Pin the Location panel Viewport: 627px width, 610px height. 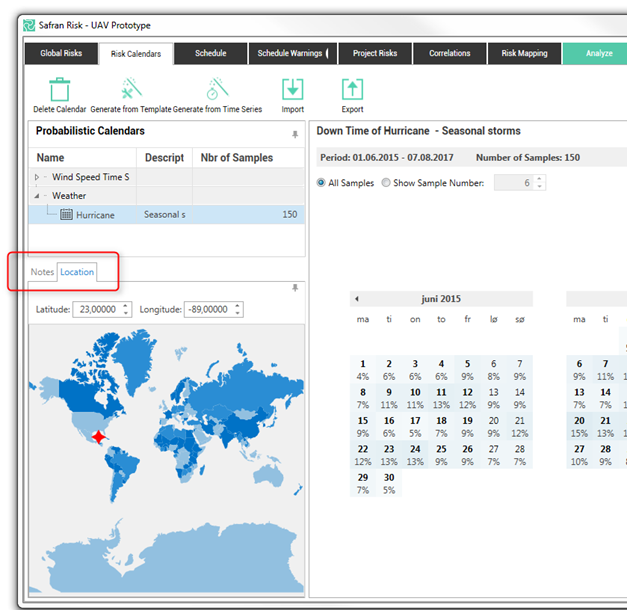click(x=295, y=288)
